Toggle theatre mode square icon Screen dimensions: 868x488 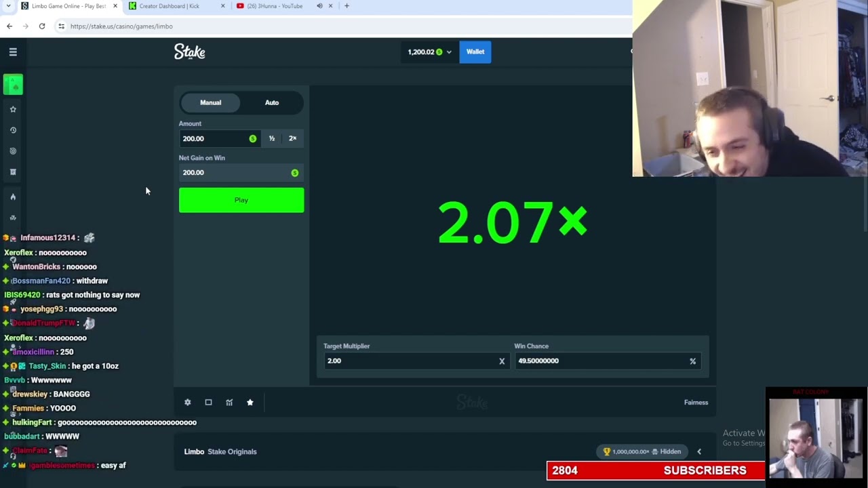[208, 403]
